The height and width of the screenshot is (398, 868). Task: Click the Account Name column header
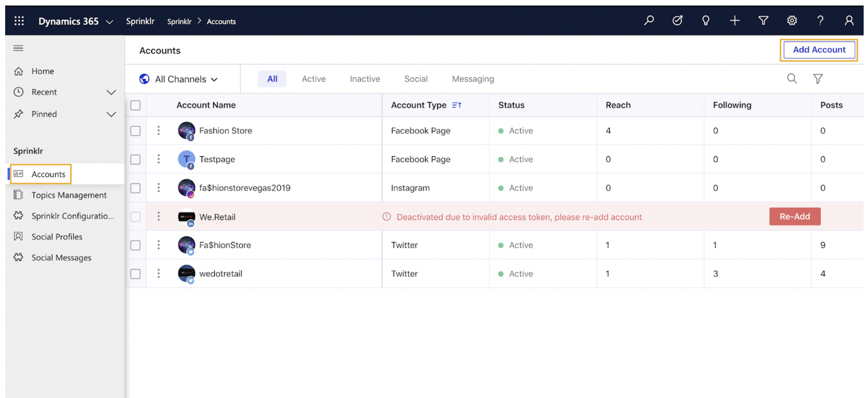point(206,105)
